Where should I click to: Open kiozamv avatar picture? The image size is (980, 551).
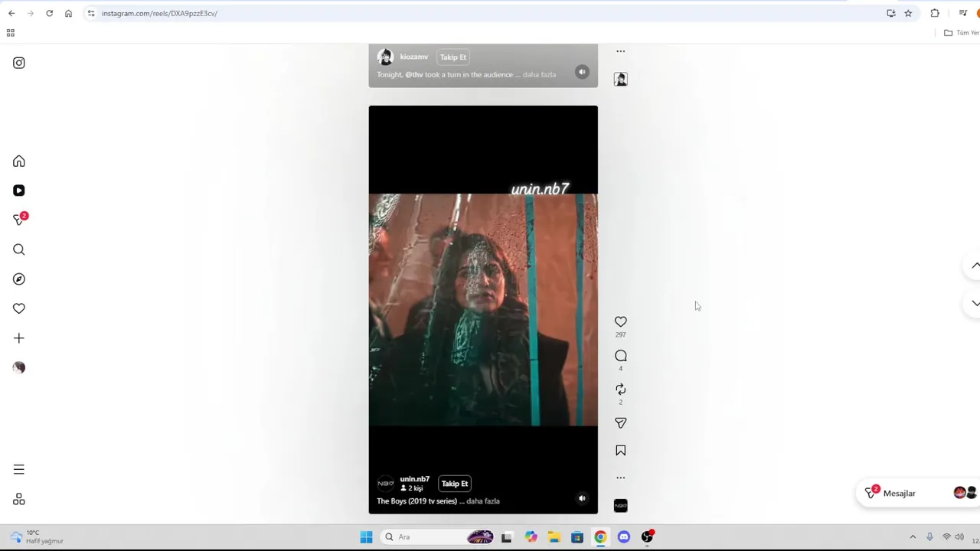[x=385, y=57]
